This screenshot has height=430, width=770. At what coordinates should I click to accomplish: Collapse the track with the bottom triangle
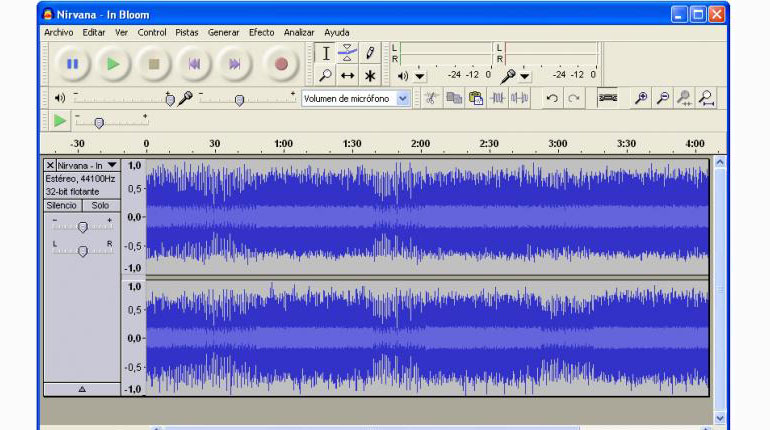[82, 389]
